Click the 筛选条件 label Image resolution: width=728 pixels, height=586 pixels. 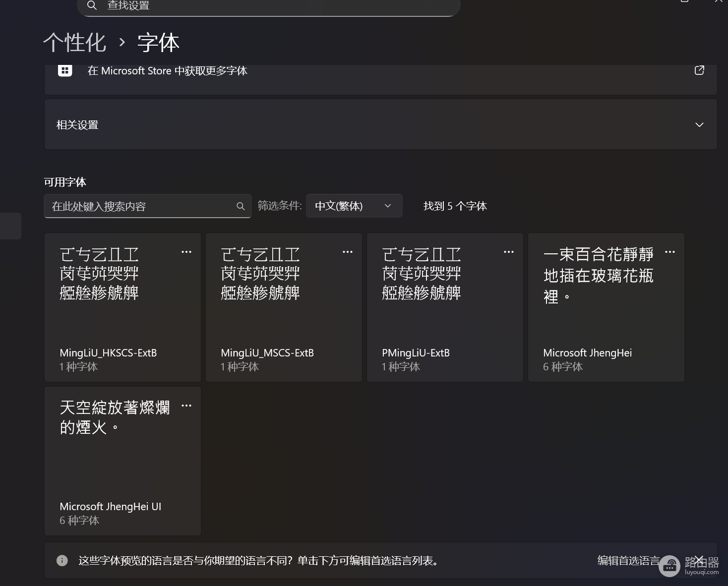coord(280,206)
